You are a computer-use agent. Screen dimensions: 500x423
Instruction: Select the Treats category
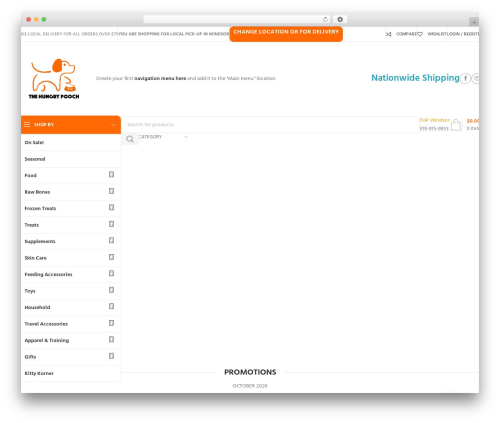[71, 225]
